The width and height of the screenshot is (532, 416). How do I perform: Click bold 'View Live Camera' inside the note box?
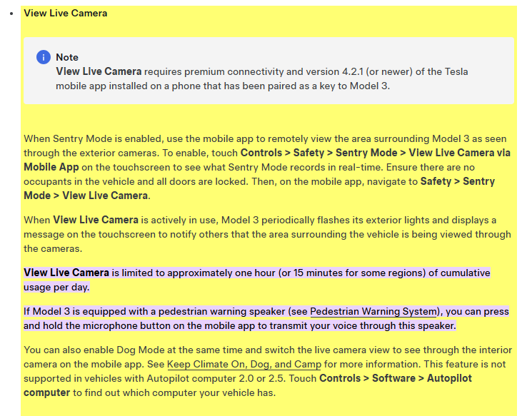coord(99,71)
